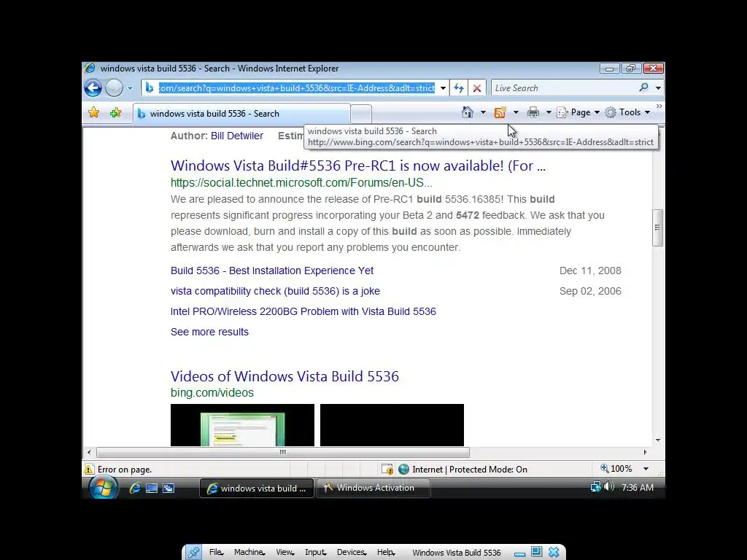This screenshot has height=560, width=747.
Task: Click the Add to Favorites icon
Action: pyautogui.click(x=115, y=113)
